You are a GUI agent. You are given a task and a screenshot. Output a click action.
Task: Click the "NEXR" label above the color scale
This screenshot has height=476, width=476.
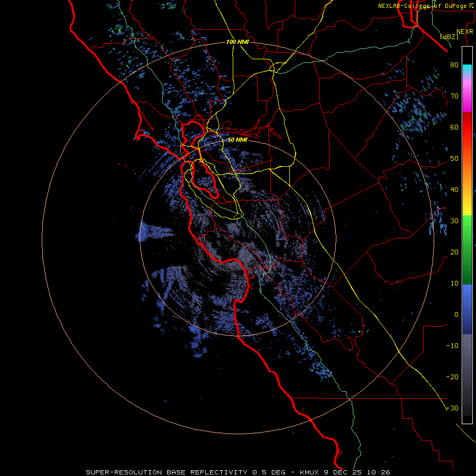pos(464,32)
